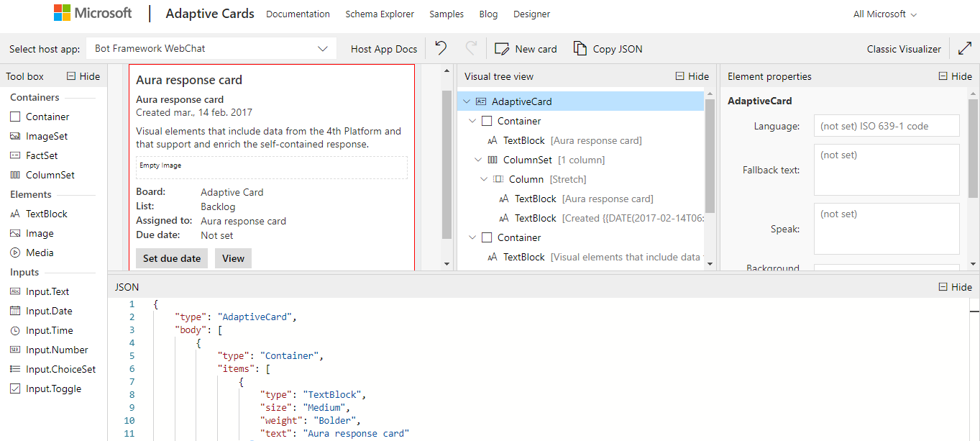
Task: Collapse the AdaptiveCard tree node
Action: [x=467, y=101]
